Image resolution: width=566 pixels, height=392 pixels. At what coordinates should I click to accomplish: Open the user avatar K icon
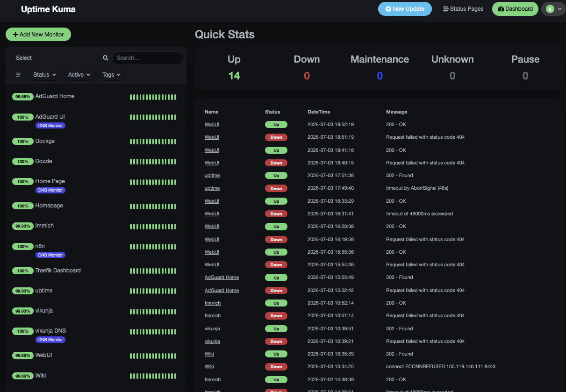[550, 9]
